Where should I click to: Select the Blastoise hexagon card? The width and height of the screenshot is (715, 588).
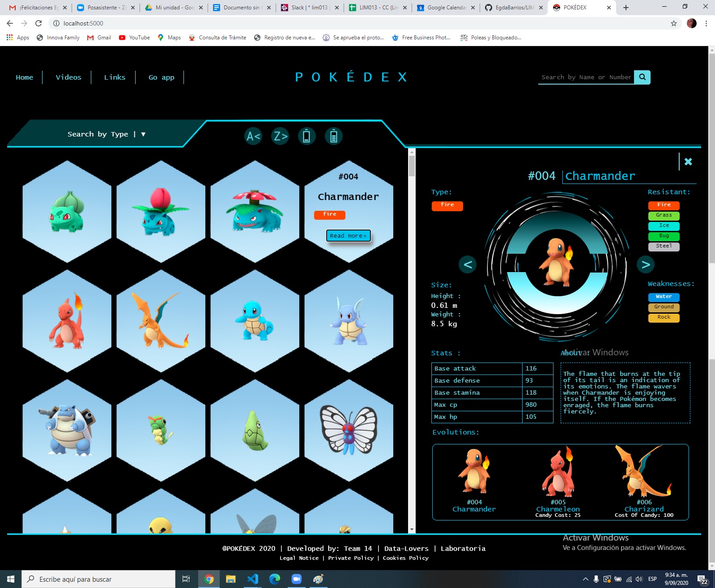point(67,430)
